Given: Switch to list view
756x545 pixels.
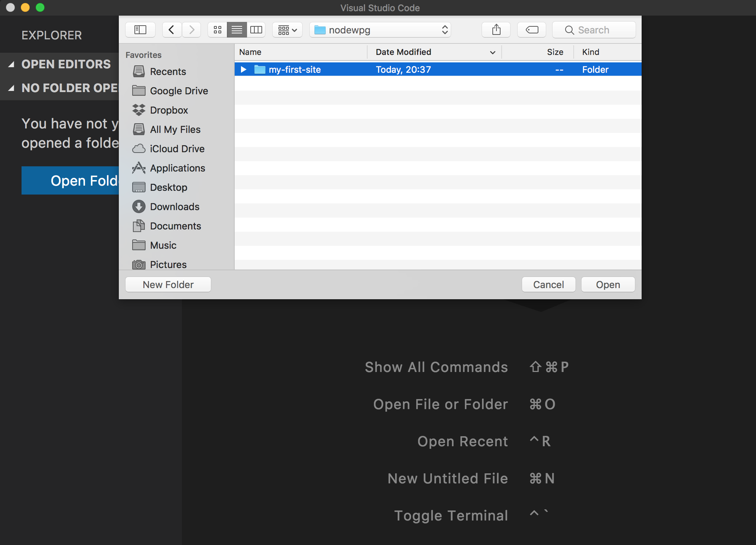Looking at the screenshot, I should [237, 30].
